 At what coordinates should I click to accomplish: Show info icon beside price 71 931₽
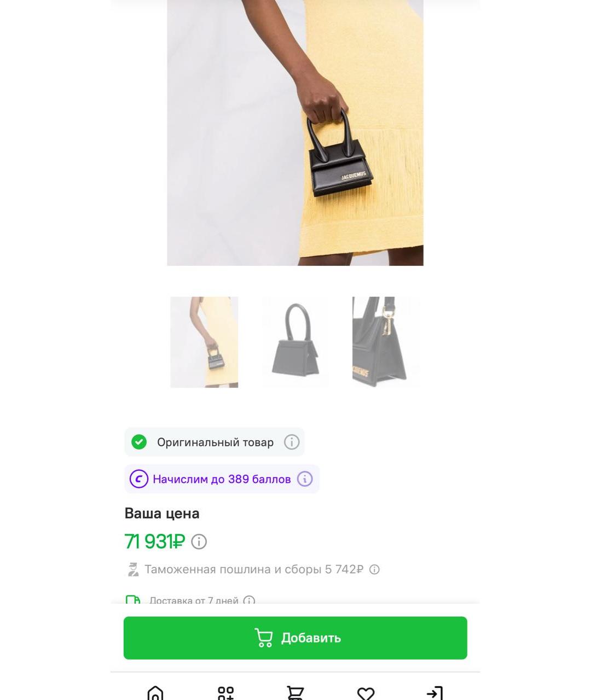(x=199, y=542)
